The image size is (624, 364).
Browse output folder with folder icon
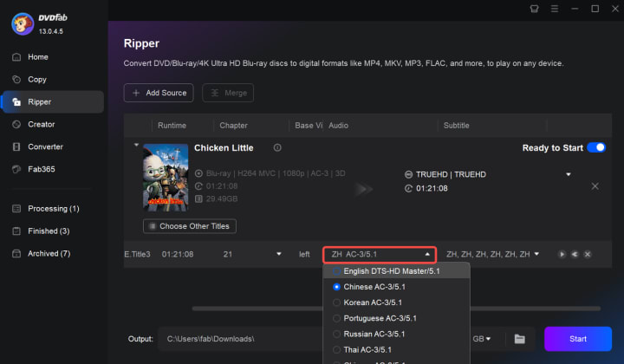pyautogui.click(x=520, y=339)
